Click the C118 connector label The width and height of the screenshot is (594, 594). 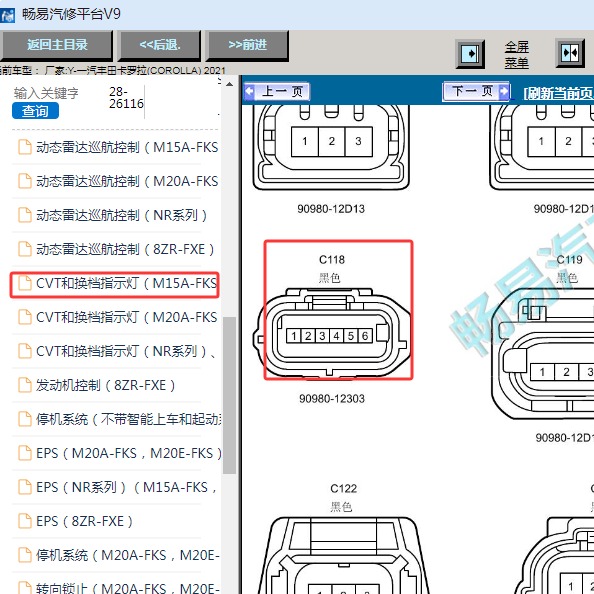click(332, 259)
